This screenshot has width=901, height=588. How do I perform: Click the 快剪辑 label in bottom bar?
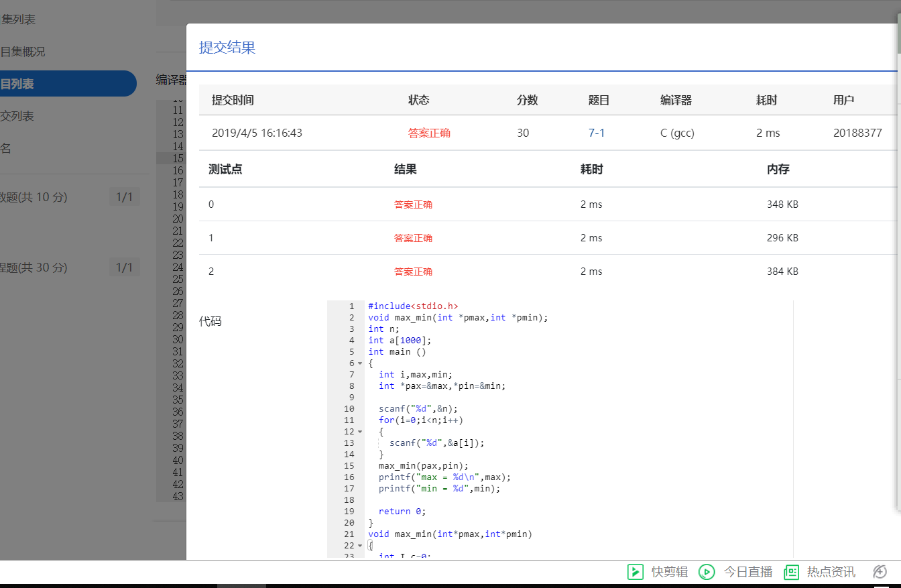(670, 572)
